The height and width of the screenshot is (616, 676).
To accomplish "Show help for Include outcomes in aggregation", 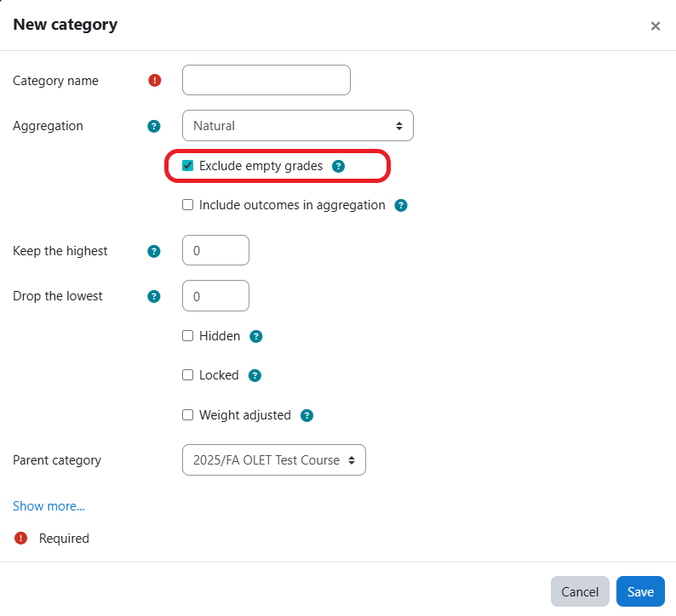I will (401, 205).
